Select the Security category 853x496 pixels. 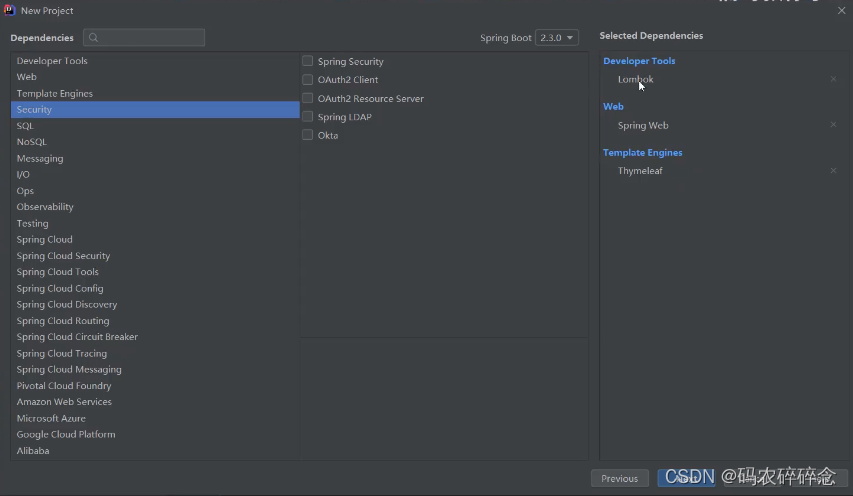(155, 109)
